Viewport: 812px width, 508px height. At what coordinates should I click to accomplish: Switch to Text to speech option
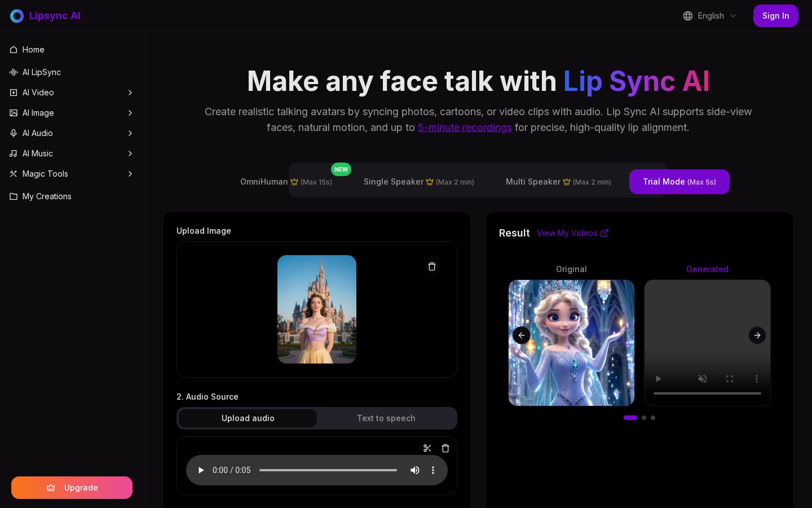coord(386,418)
